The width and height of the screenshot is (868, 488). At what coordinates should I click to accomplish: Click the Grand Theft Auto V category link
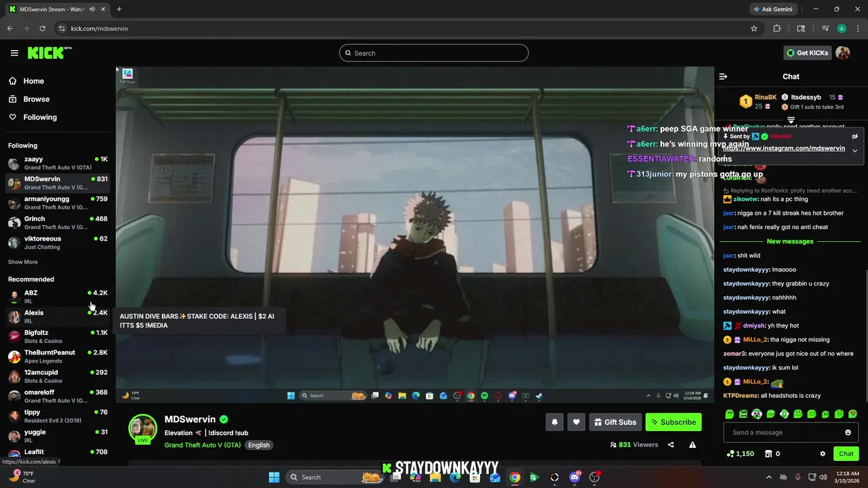click(203, 445)
